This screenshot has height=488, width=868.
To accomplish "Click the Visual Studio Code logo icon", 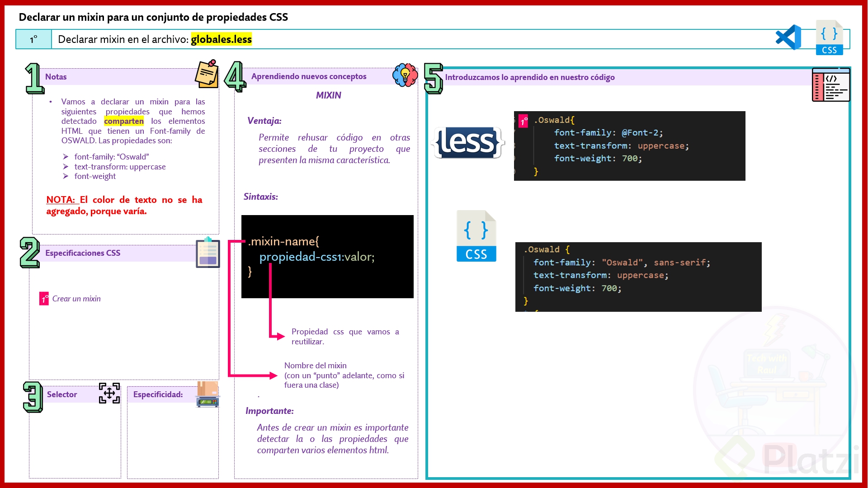I will 788,38.
